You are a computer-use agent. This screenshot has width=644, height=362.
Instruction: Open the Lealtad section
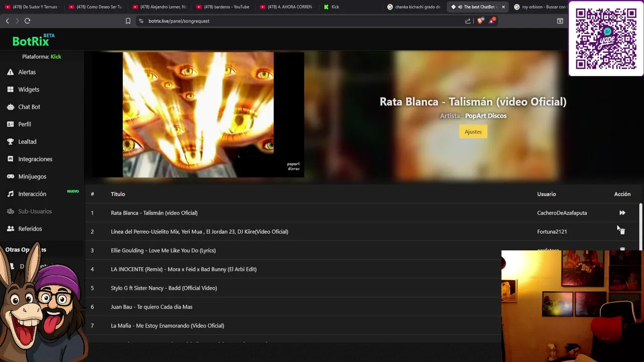coord(27,142)
